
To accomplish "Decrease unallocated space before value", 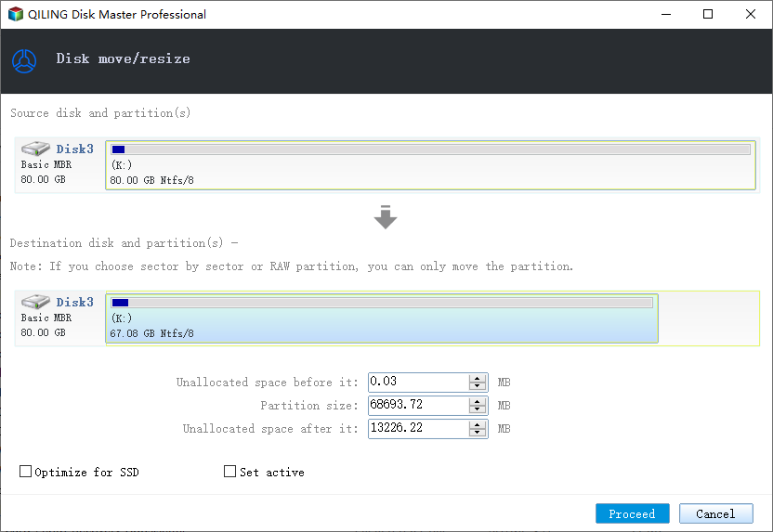I will coord(478,385).
